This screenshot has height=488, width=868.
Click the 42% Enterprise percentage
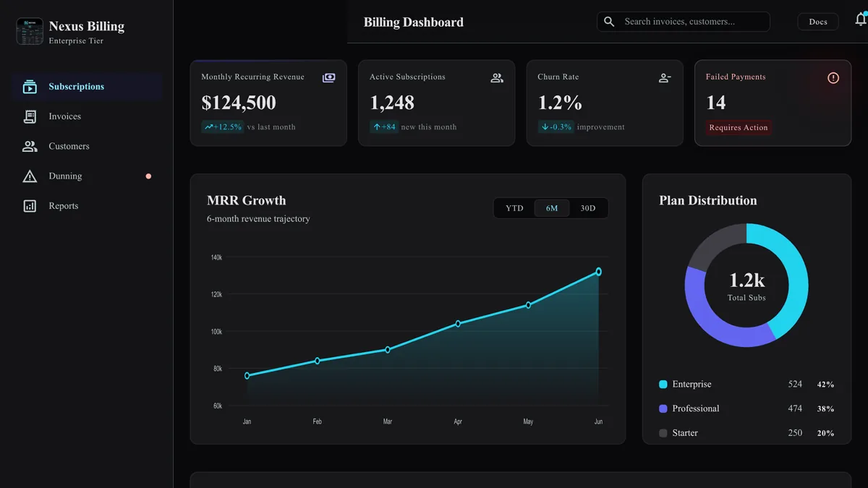[x=825, y=385]
